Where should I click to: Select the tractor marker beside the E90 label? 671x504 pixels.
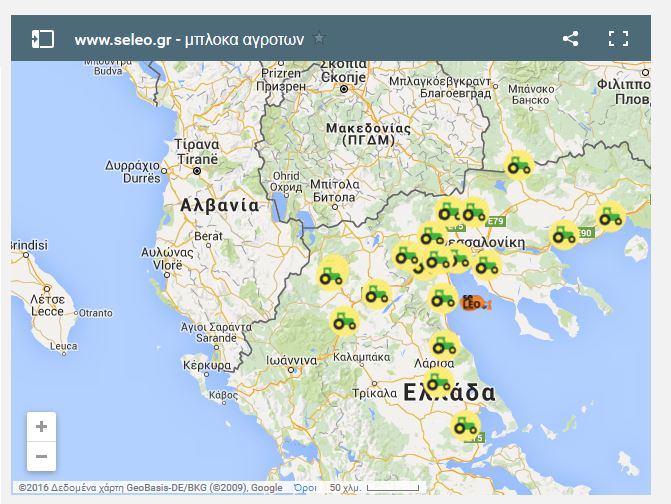(x=564, y=235)
